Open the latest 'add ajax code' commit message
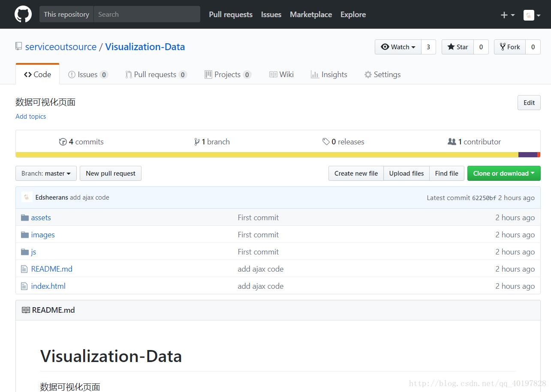551x392 pixels. coord(90,197)
